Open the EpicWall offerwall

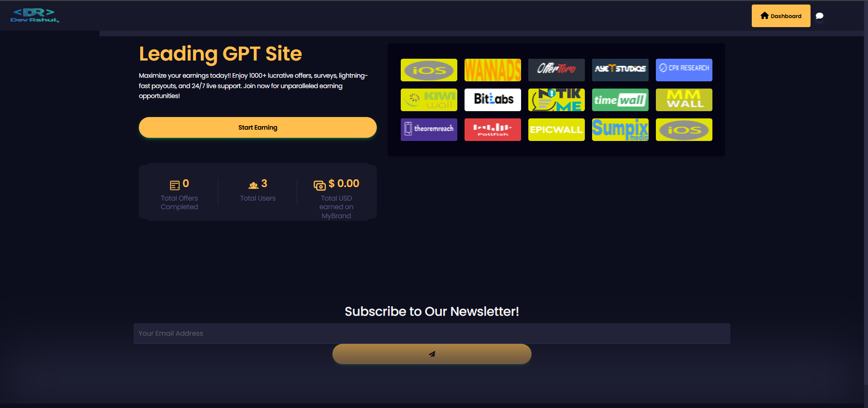pyautogui.click(x=556, y=130)
